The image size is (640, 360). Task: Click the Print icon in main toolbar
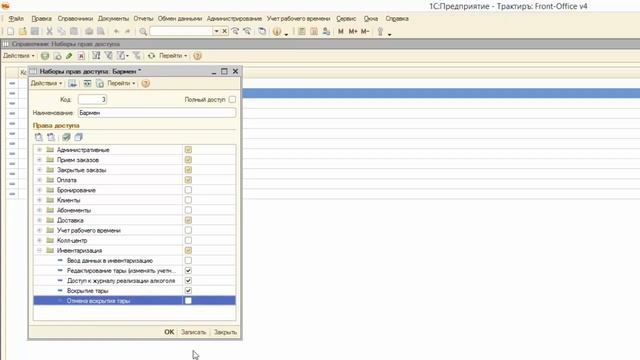coord(89,31)
